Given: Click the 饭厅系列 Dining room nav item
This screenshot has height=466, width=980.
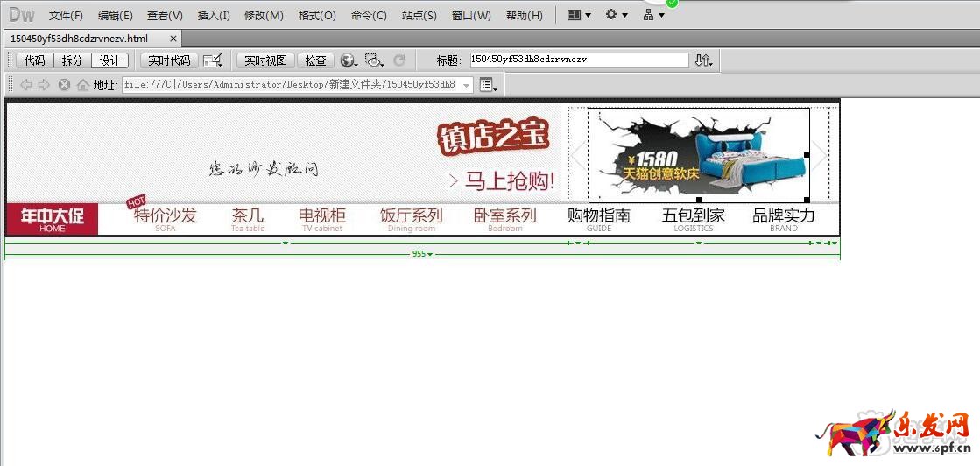Looking at the screenshot, I should (x=412, y=220).
